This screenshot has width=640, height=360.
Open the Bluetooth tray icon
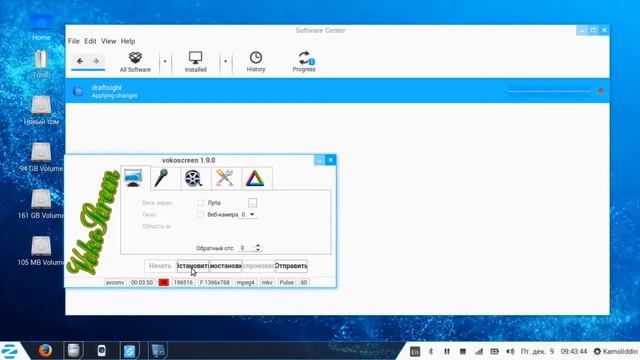coord(431,351)
